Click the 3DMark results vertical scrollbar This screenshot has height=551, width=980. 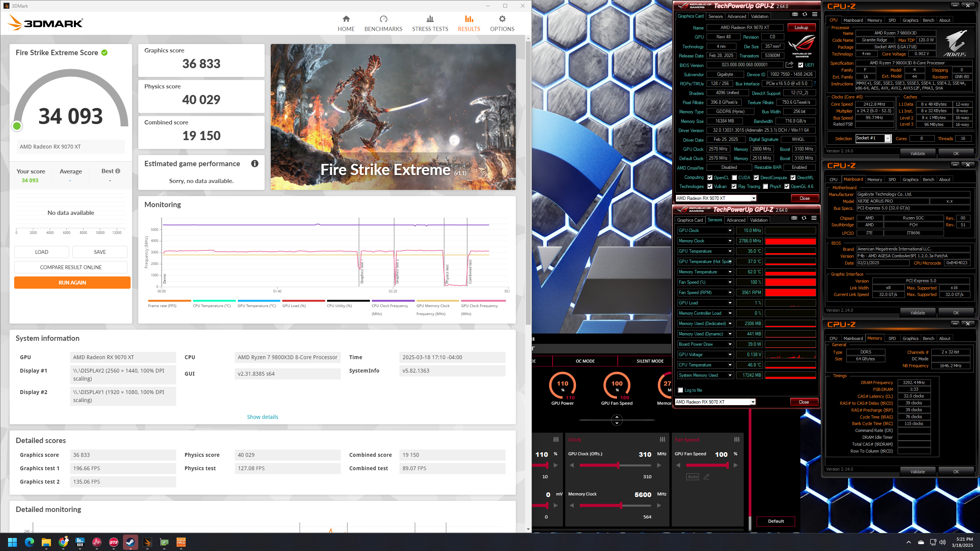(x=528, y=182)
